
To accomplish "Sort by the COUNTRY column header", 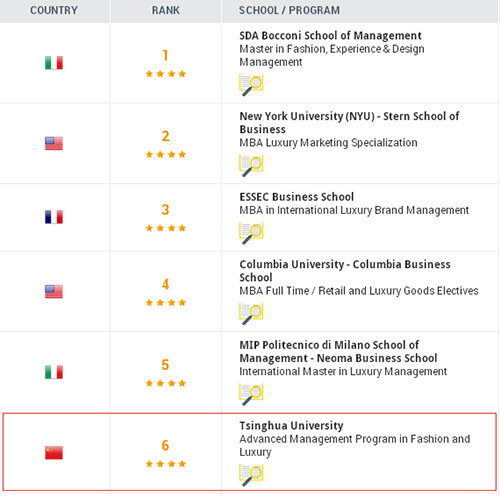I will [x=54, y=10].
